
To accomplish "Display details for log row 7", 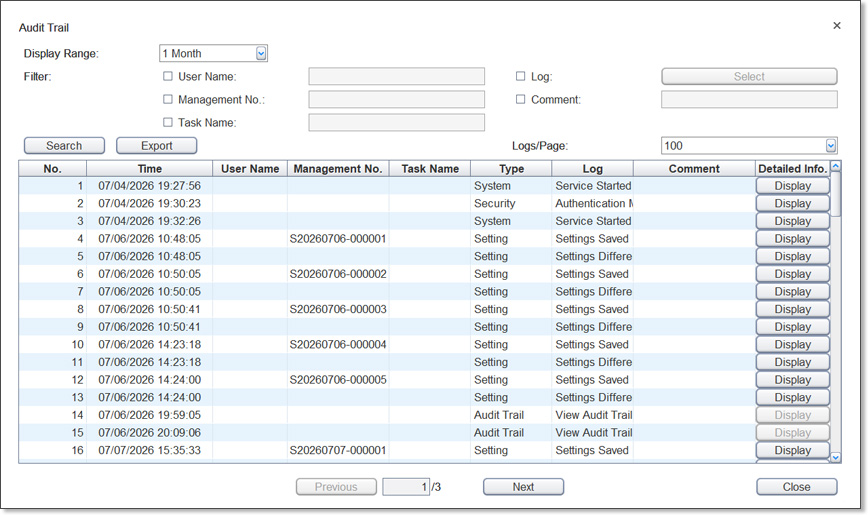I will (793, 292).
